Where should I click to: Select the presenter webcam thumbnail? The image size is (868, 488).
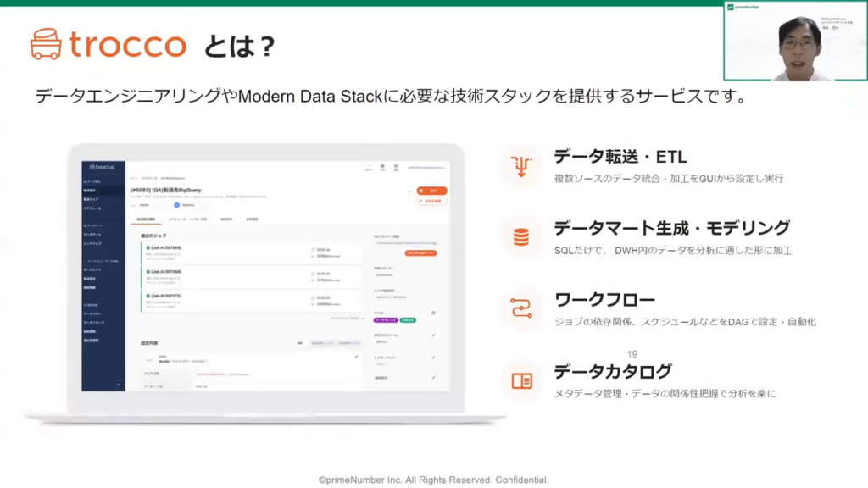point(795,41)
